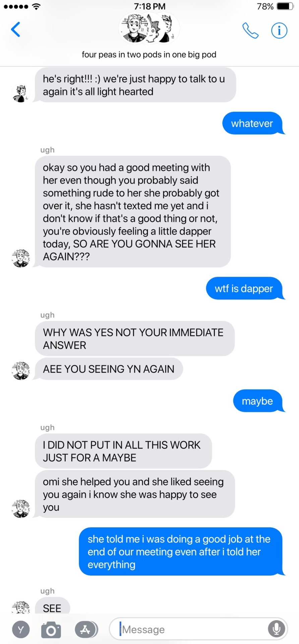The image size is (299, 644).
Task: Tap the back arrow chevron
Action: point(15,30)
